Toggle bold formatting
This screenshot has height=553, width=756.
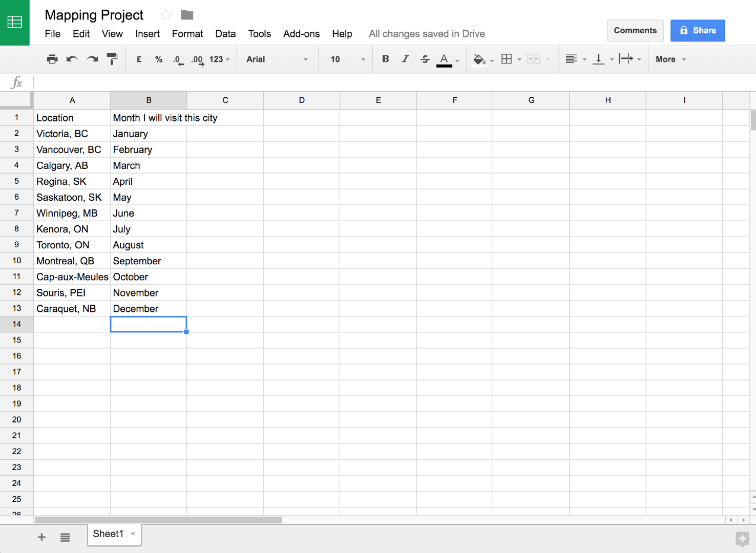coord(385,59)
